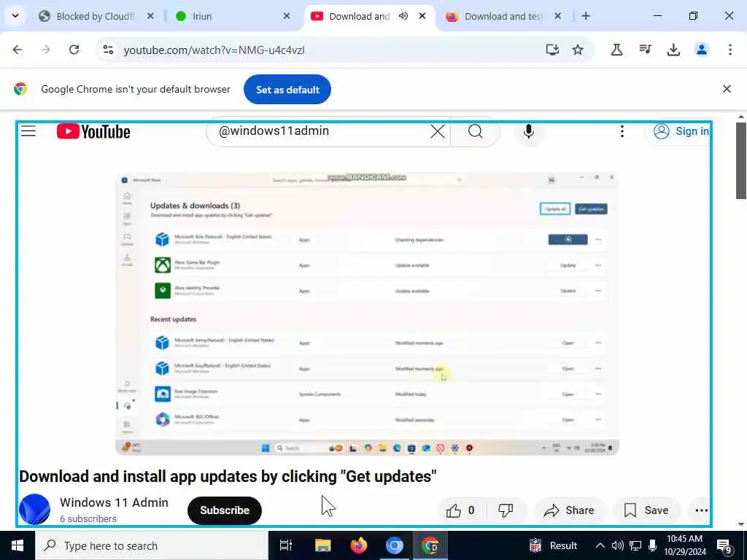The image size is (747, 560).
Task: Launch Firefox from the taskbar
Action: [x=358, y=545]
